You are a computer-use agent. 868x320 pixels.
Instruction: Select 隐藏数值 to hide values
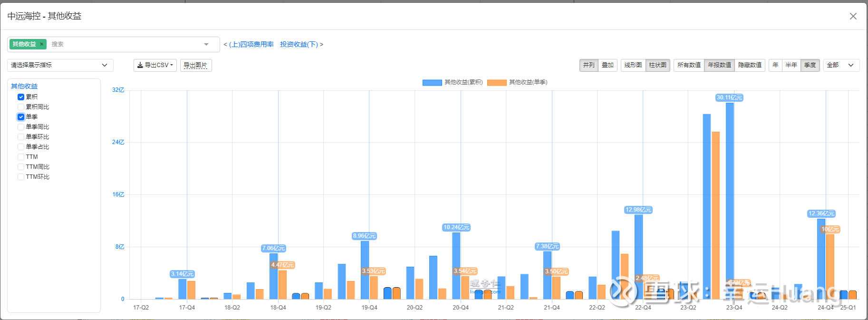[750, 65]
